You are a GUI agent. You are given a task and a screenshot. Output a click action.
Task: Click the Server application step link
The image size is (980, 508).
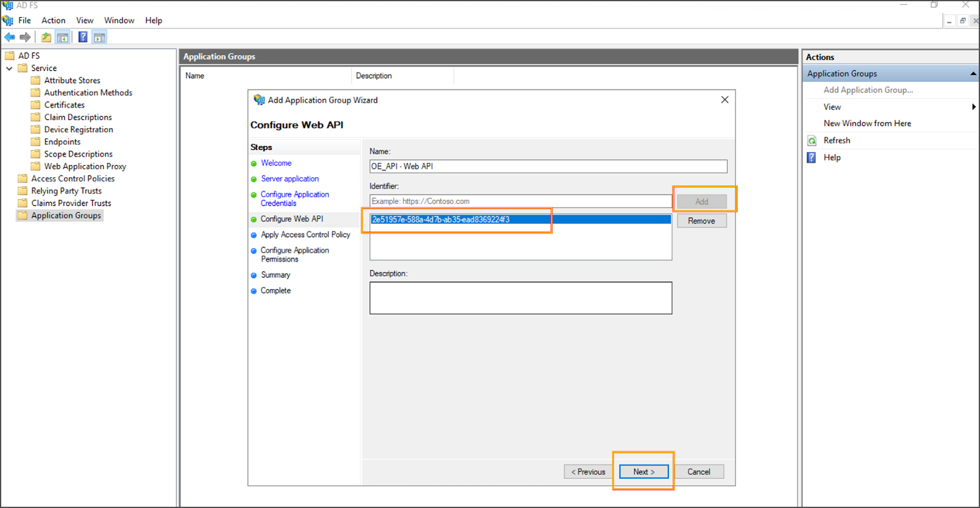pyautogui.click(x=290, y=179)
